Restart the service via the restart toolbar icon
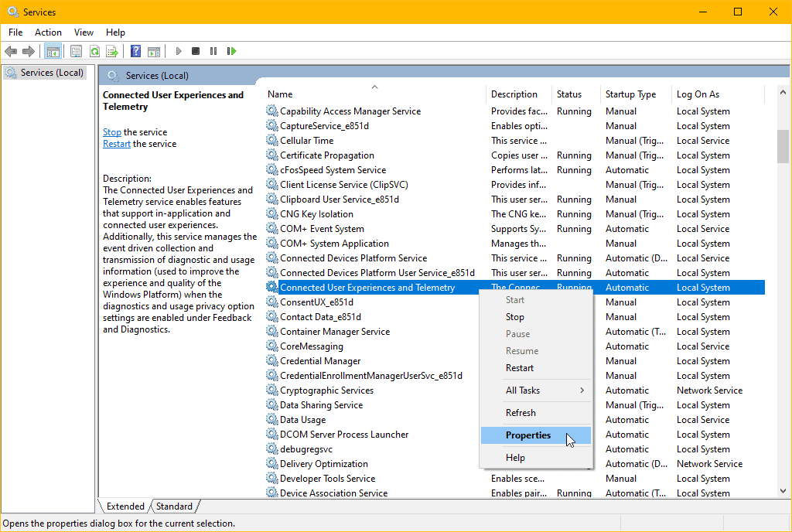 pos(231,51)
